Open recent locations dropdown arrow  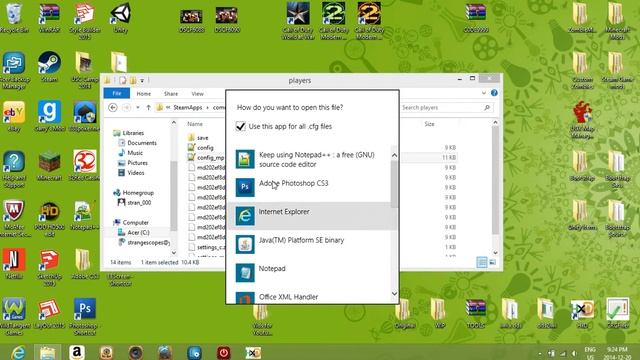138,107
